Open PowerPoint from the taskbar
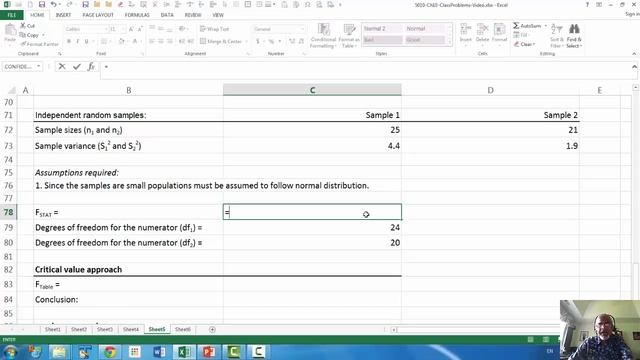Viewport: 640px width, 360px height. [209, 351]
